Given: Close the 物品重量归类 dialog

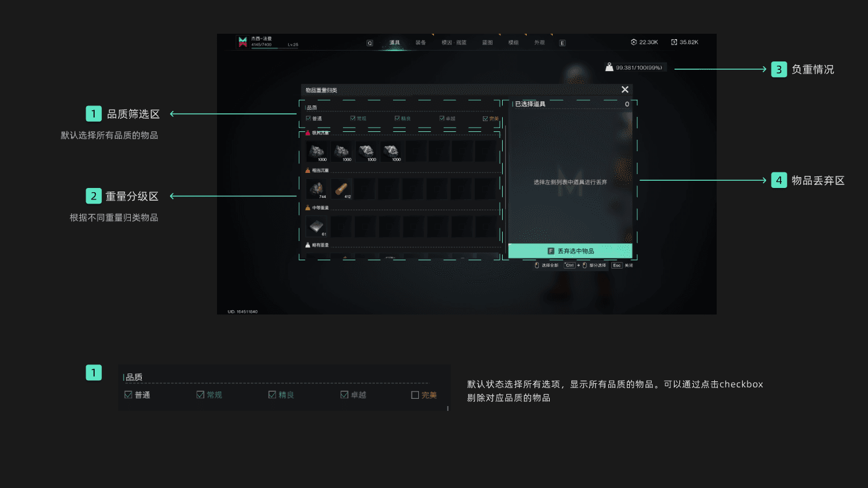Looking at the screenshot, I should [625, 90].
